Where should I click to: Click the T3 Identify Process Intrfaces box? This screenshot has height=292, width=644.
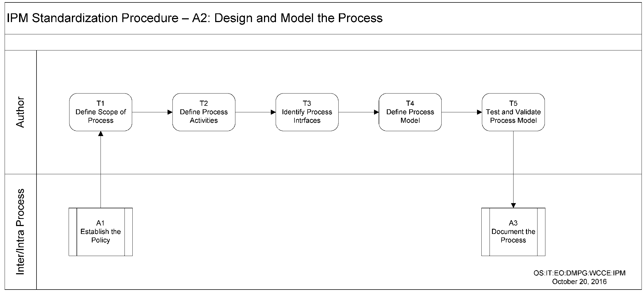[x=307, y=112]
